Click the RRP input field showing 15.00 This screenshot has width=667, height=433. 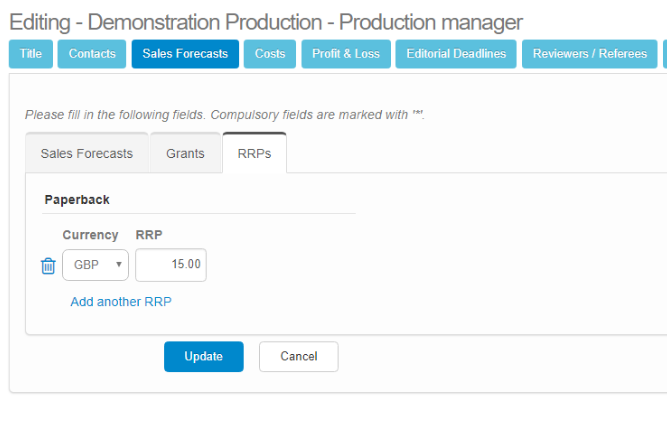click(171, 265)
